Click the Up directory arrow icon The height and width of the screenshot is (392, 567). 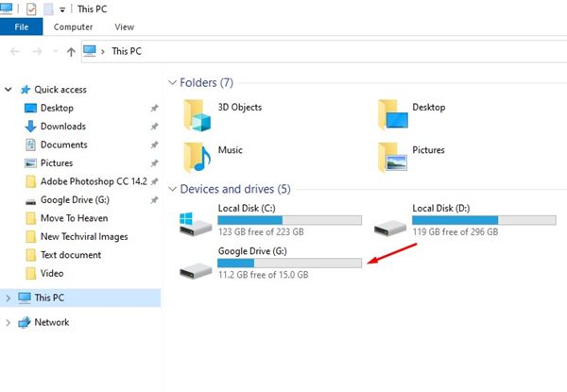click(x=71, y=52)
